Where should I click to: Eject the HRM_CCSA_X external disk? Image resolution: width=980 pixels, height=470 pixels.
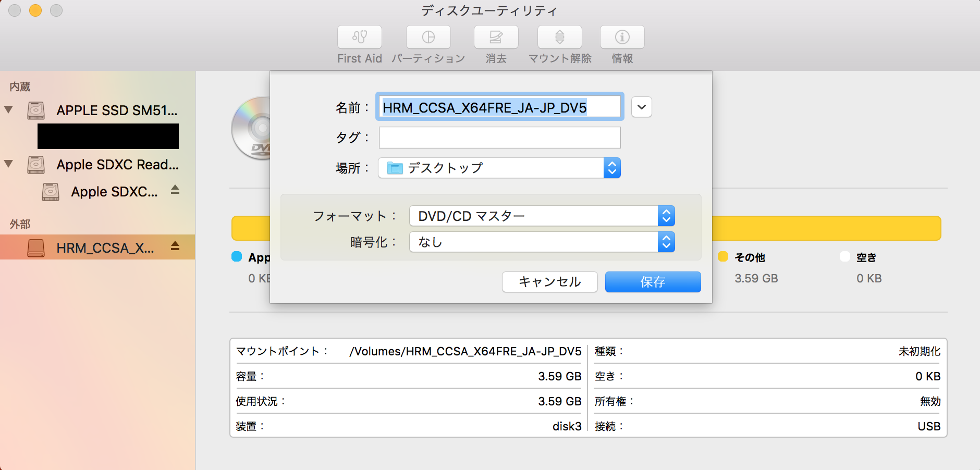175,246
